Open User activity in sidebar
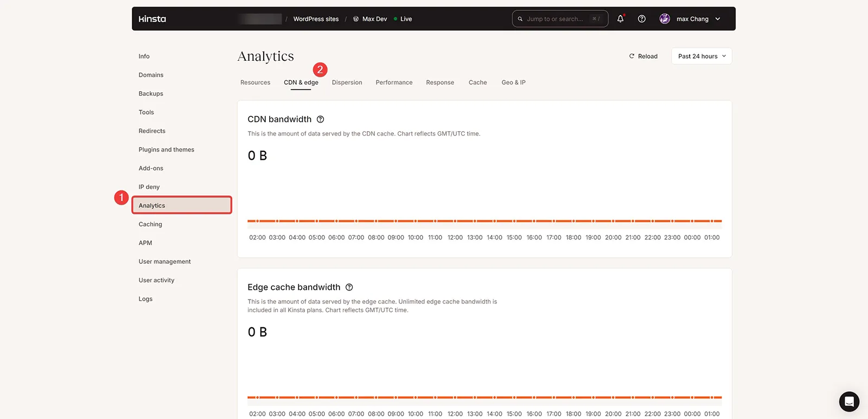The width and height of the screenshot is (868, 419). point(156,281)
